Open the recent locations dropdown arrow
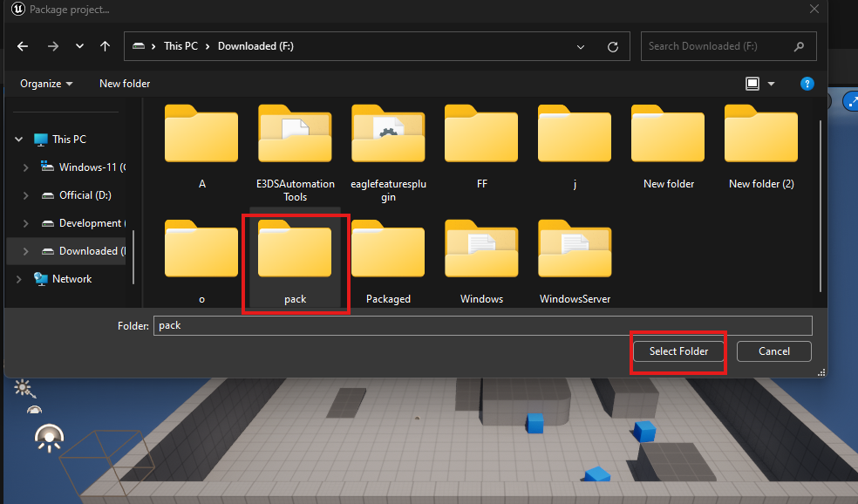Image resolution: width=858 pixels, height=504 pixels. (x=79, y=46)
